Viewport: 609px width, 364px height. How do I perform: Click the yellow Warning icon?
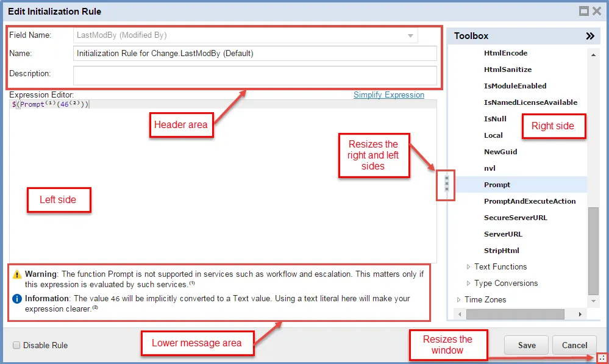coord(17,274)
